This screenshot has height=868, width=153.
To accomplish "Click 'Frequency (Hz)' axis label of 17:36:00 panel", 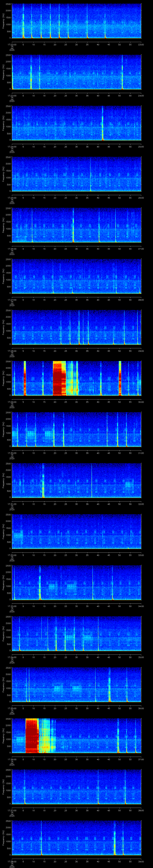I will (x=3, y=736).
